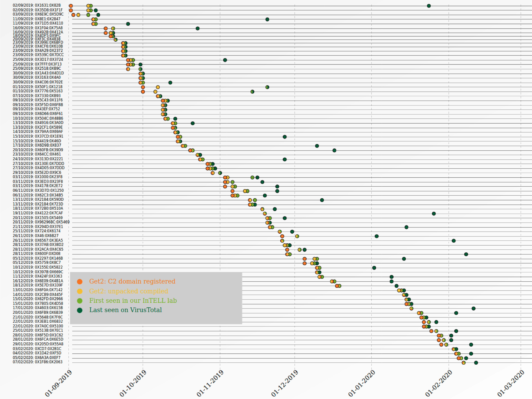
Task: Click the 01-03-2020 x-axis date label
Action: click(x=511, y=383)
